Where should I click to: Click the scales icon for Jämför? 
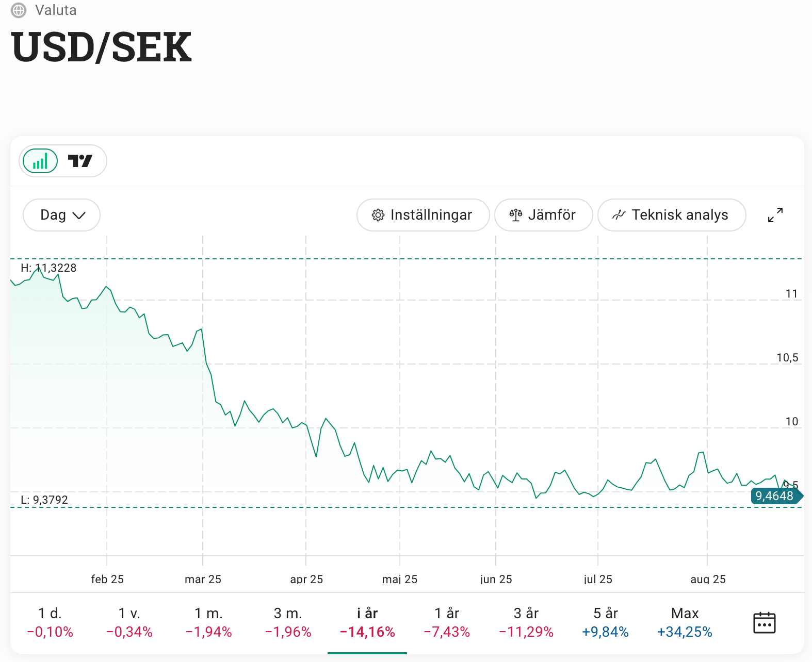[x=516, y=215]
